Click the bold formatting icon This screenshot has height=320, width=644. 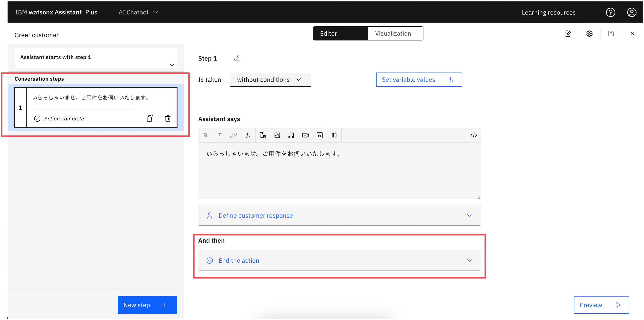click(x=205, y=135)
